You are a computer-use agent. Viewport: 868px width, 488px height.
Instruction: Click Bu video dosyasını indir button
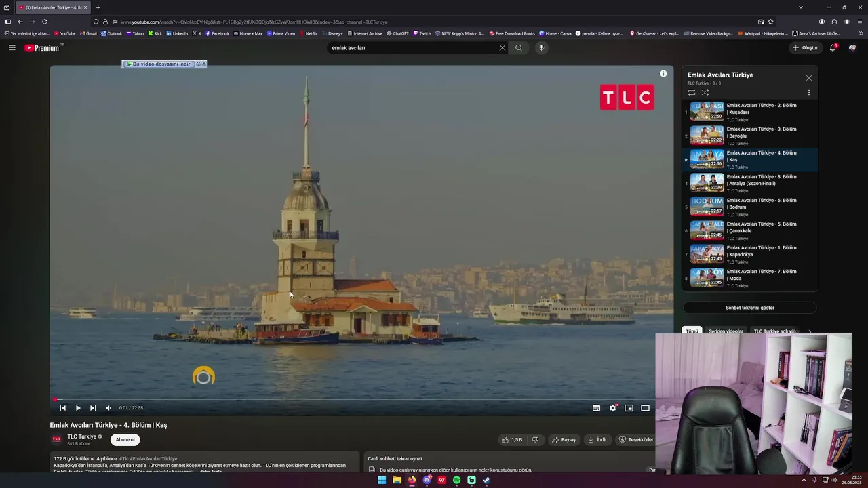tap(159, 64)
